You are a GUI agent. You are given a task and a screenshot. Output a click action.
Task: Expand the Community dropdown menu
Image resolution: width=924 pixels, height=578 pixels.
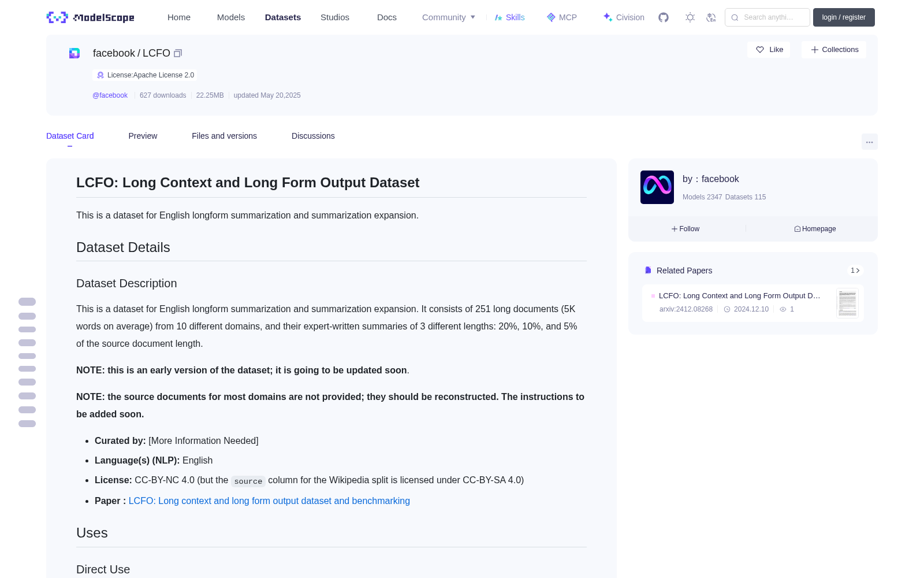point(449,17)
